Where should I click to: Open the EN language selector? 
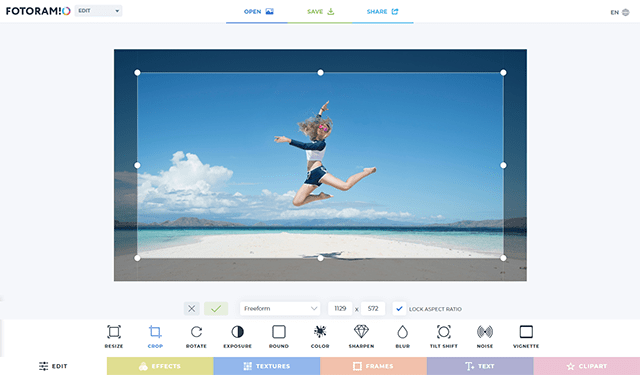coord(620,12)
